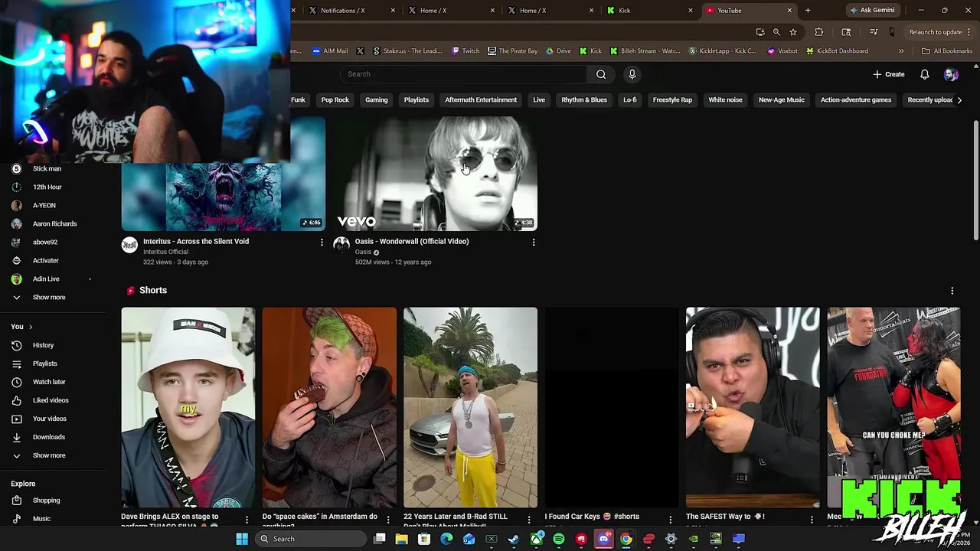Start voice search with the microphone icon

632,74
